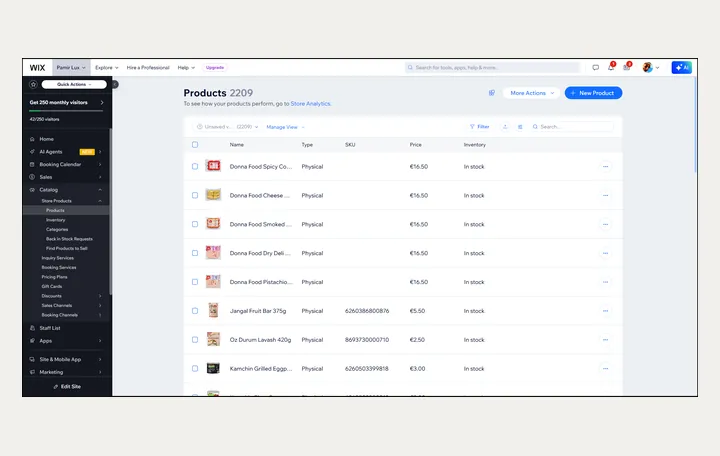Screen dimensions: 720x456
Task: Open Get 250 monthly visitors goal
Action: [x=67, y=102]
